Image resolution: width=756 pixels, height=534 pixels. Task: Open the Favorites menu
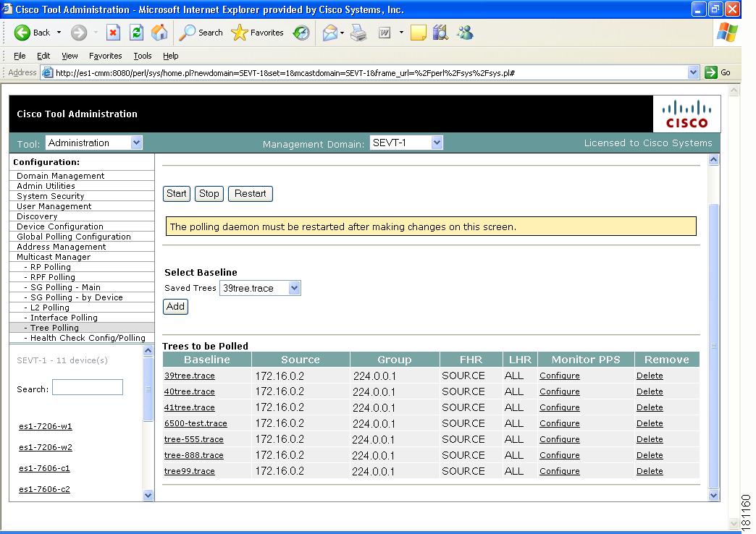coord(106,56)
